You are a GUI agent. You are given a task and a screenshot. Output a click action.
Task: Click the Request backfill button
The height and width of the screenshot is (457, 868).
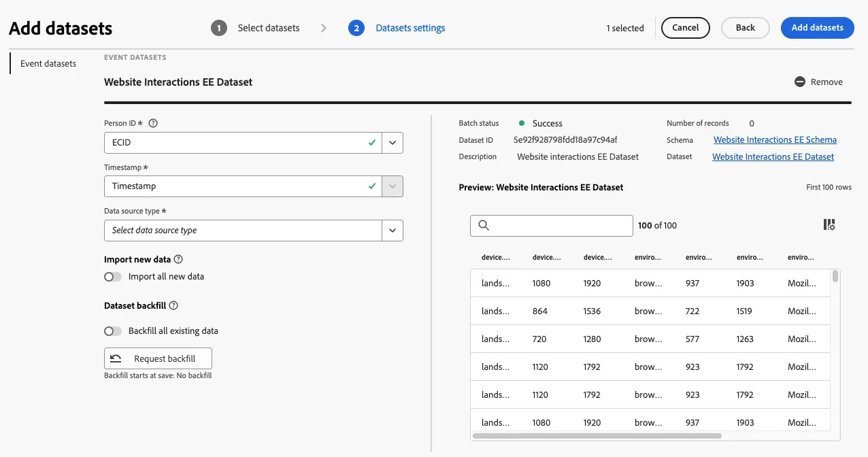tap(158, 358)
